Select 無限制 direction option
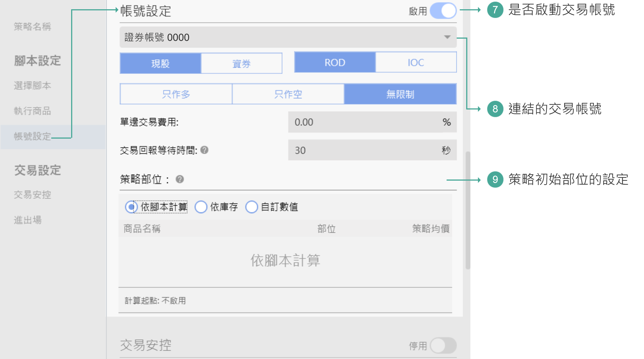The image size is (644, 359). (400, 94)
